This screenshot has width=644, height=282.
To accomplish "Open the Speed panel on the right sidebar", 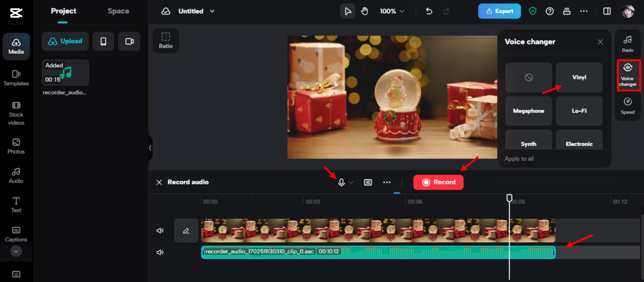I will 628,106.
